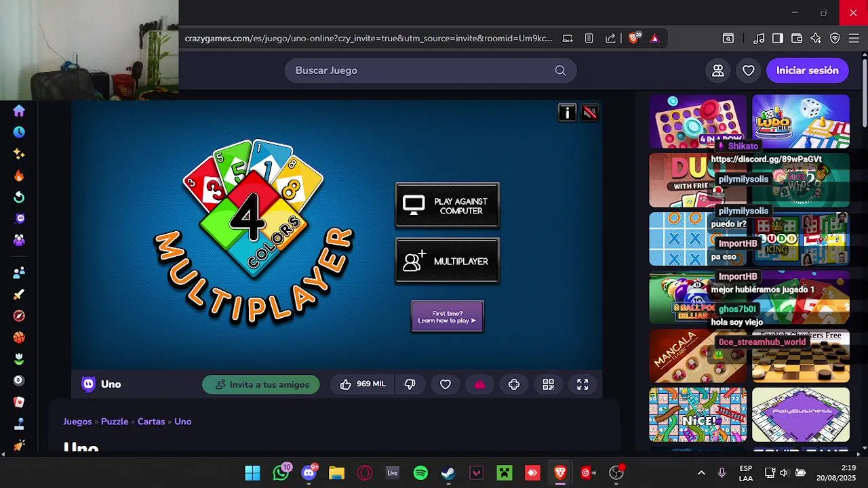Open WhatsApp from taskbar
The image size is (868, 488).
tap(281, 473)
